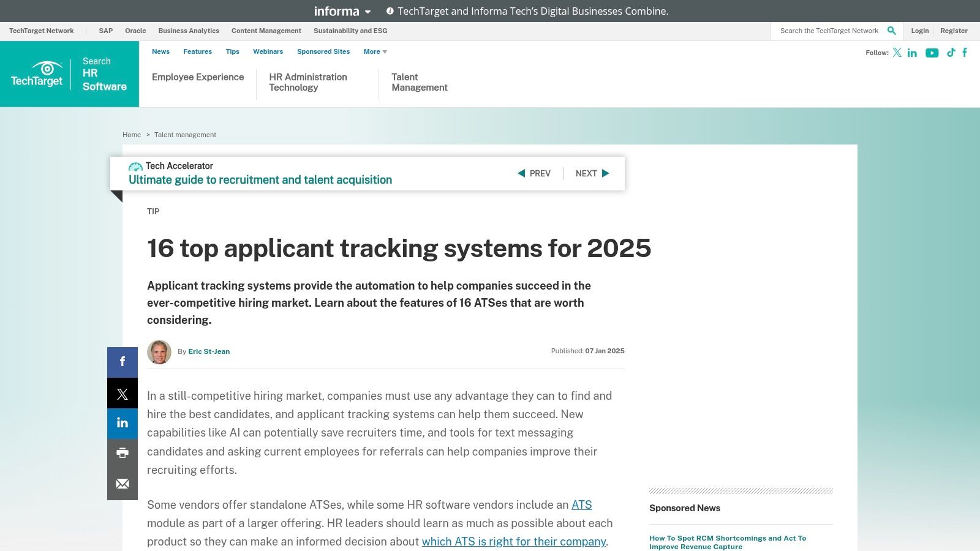Follow TechTarget on X using the header icon

(896, 53)
